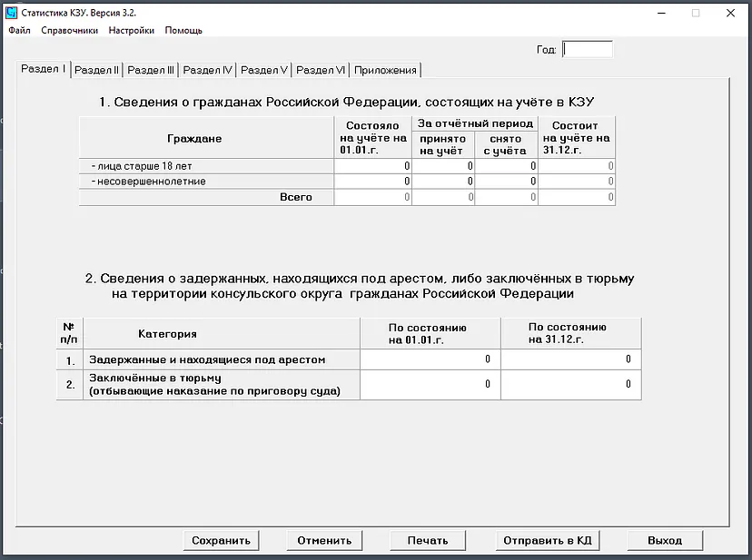Switch to the Раздел V tab
This screenshot has width=752, height=560.
[264, 70]
